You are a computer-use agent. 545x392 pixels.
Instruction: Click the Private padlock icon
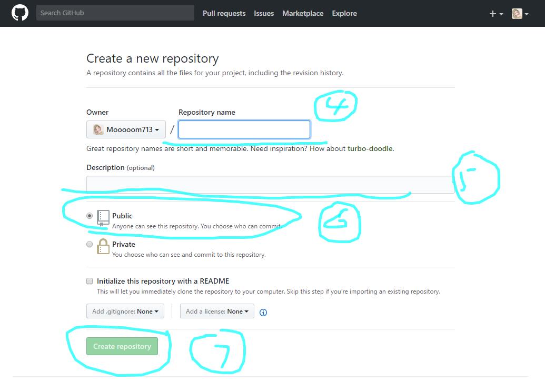click(x=103, y=246)
